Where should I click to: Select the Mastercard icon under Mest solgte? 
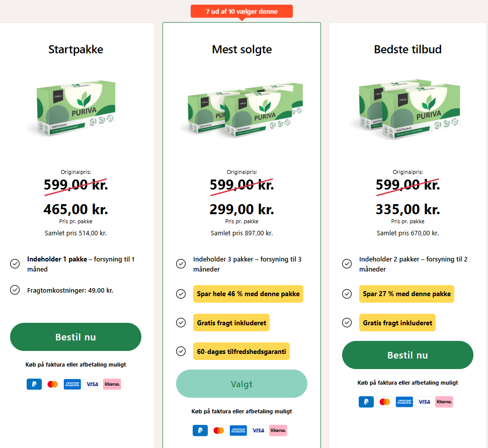(218, 430)
